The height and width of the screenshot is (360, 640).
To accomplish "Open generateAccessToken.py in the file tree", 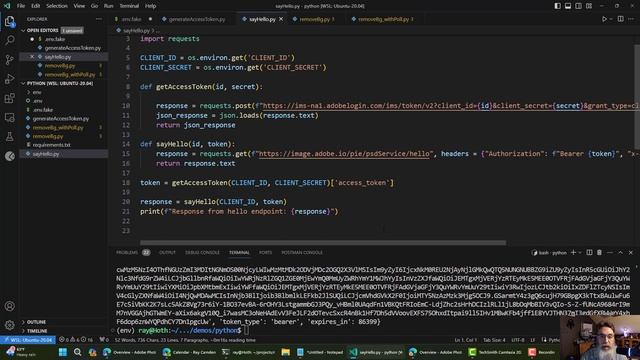I will [60, 119].
